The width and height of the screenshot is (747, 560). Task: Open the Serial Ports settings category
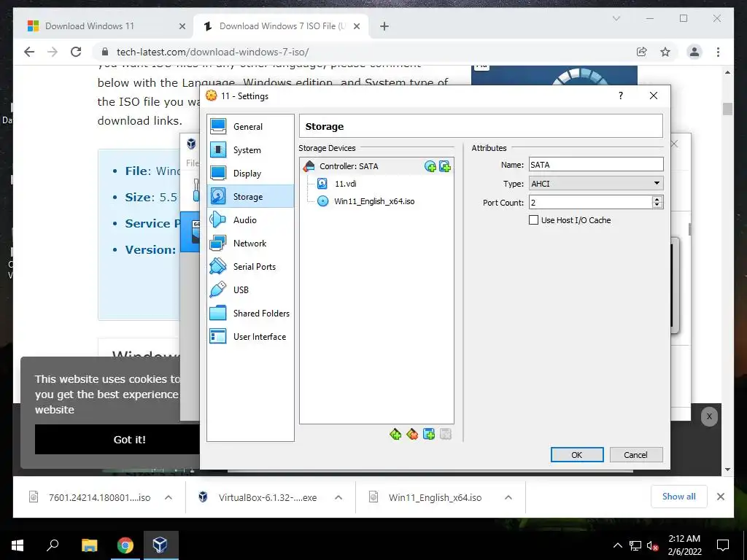click(x=250, y=267)
